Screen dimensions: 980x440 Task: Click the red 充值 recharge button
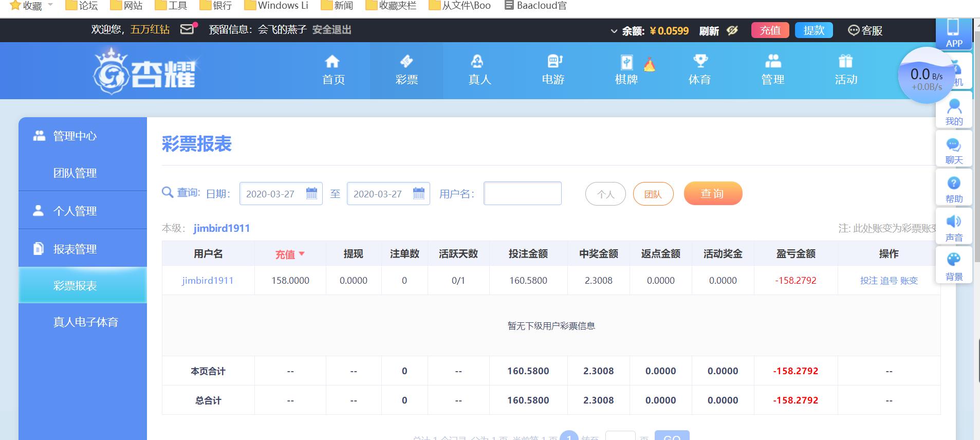(x=770, y=30)
